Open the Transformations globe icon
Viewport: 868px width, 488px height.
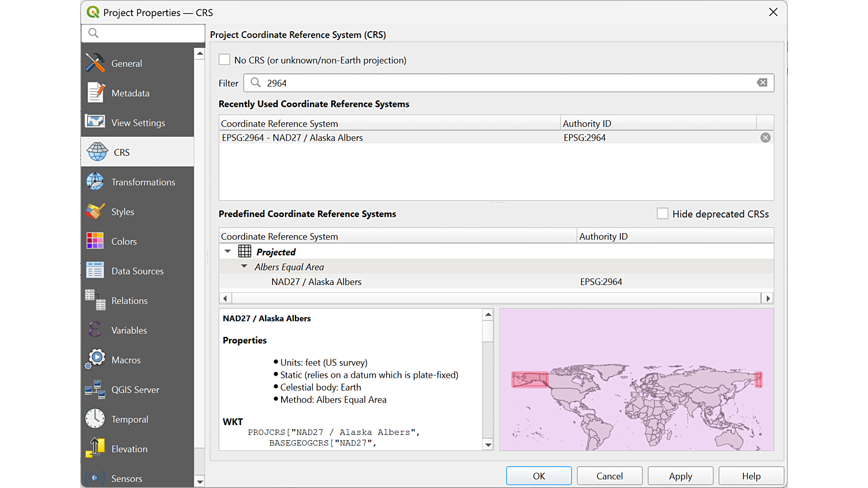(95, 182)
